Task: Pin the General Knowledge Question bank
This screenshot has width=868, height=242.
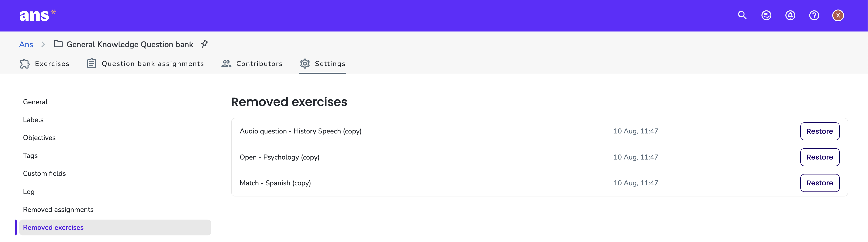Action: (205, 44)
